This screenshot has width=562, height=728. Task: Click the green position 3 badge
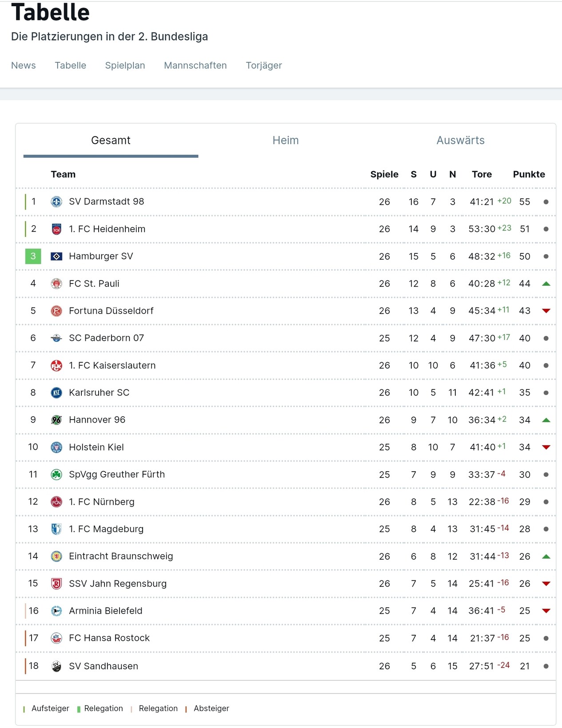pos(33,256)
